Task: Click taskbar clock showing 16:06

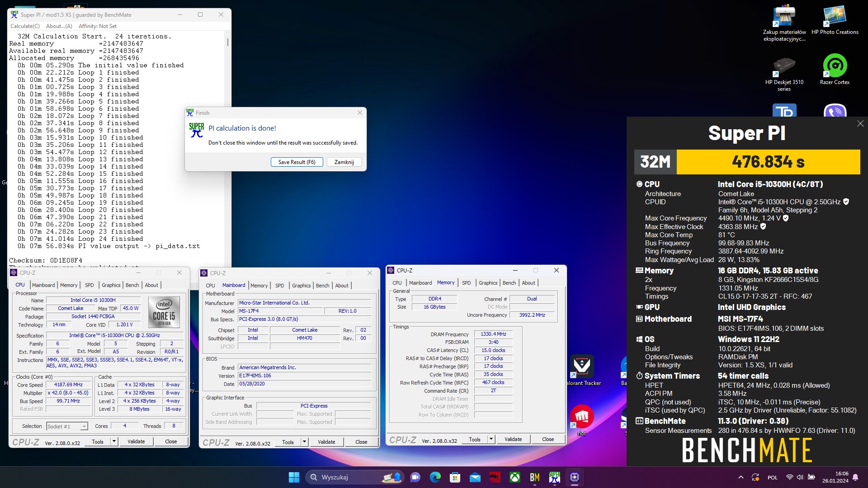Action: [x=835, y=477]
